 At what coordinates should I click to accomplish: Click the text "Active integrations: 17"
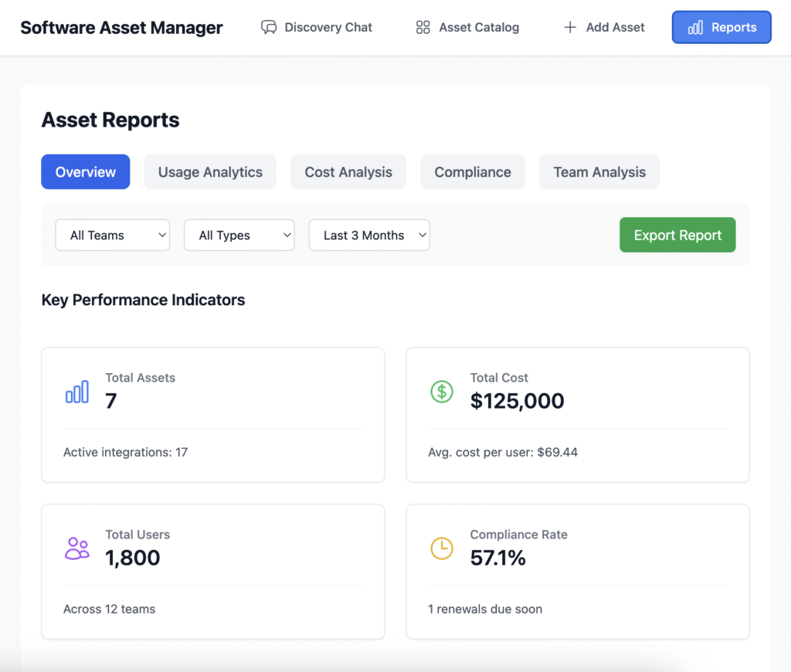tap(126, 453)
